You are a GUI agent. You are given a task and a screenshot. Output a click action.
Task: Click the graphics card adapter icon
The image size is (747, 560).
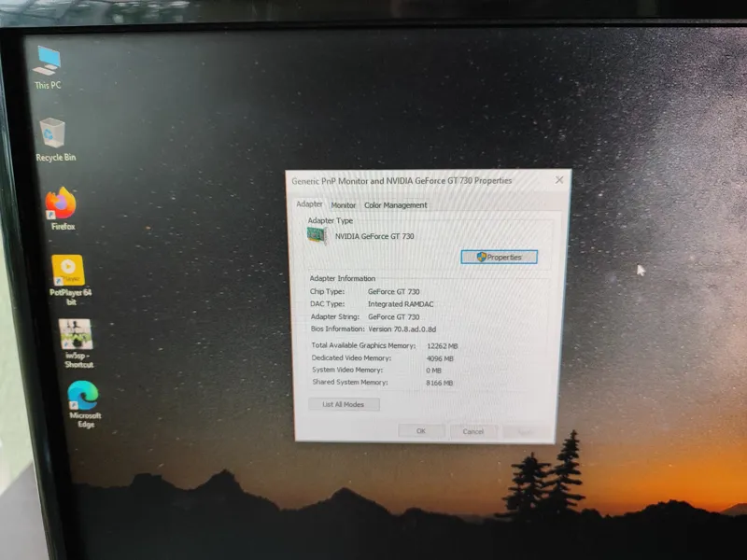317,235
